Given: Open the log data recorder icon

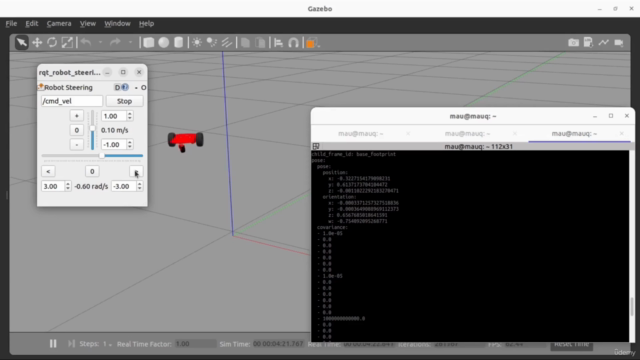Looking at the screenshot, I should pyautogui.click(x=588, y=42).
